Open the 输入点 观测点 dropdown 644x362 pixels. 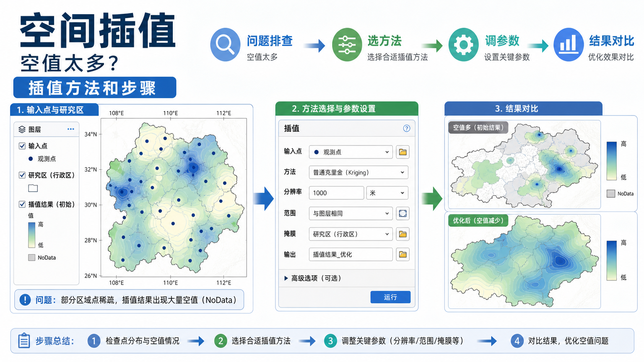coord(351,152)
